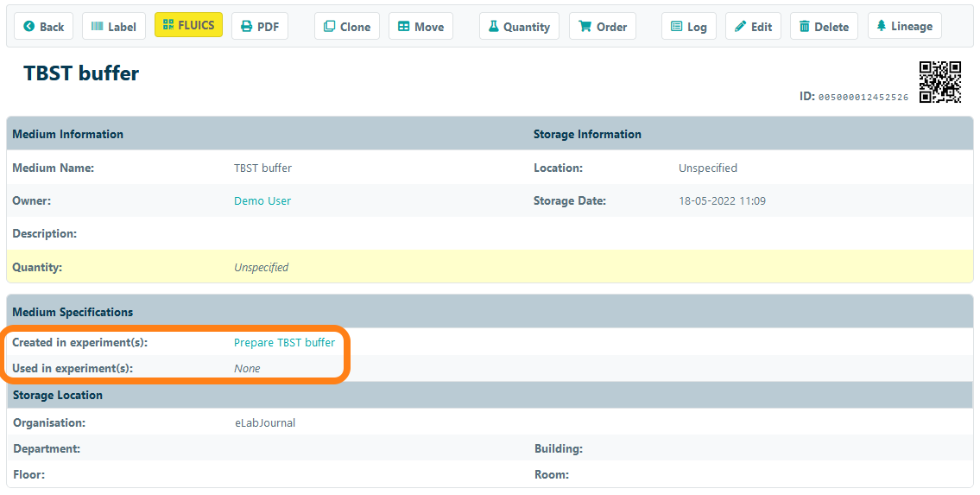Move the sample to another location
The image size is (980, 495).
point(420,27)
